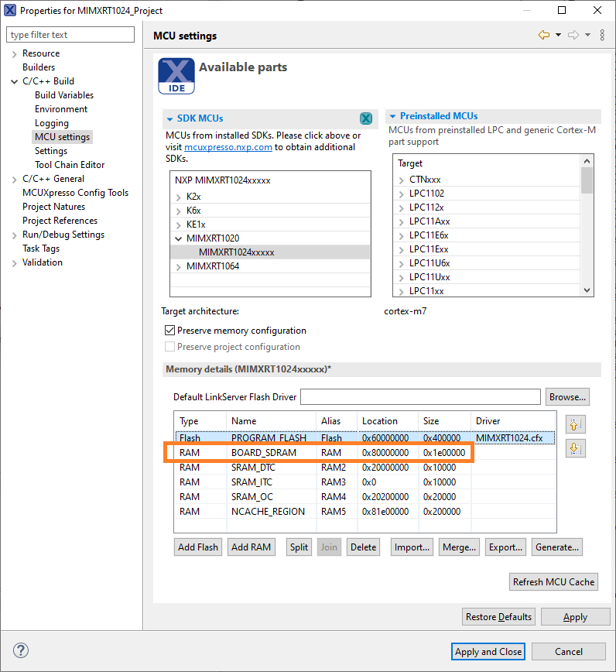Click Restore Defaults button

pyautogui.click(x=498, y=617)
